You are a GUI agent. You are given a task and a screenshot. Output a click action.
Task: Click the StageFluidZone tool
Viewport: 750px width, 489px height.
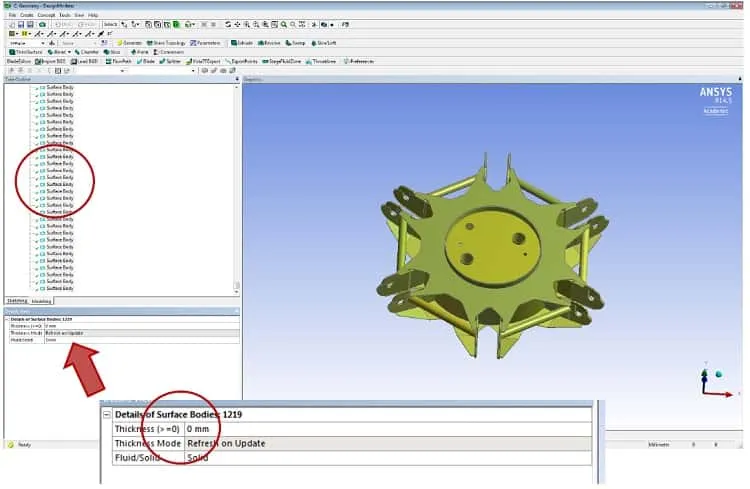coord(282,61)
